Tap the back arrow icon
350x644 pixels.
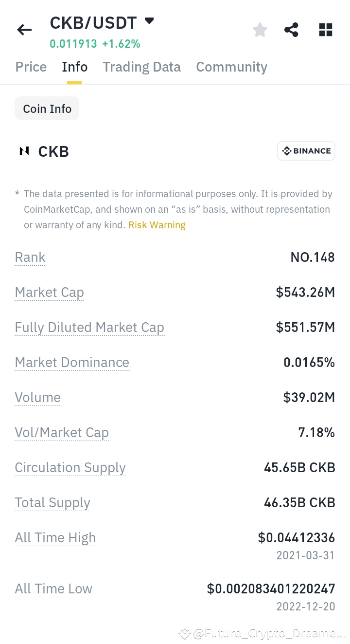click(24, 30)
